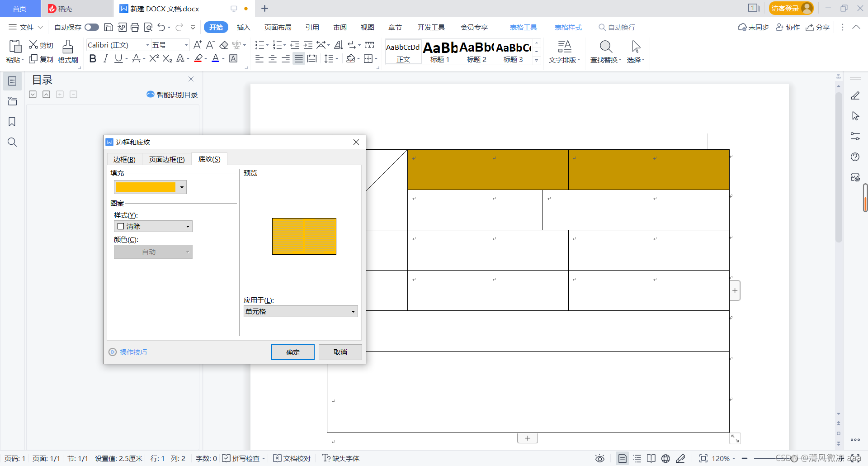The width and height of the screenshot is (868, 466).
Task: Open the 页面布局 ribbon tab
Action: [x=278, y=27]
